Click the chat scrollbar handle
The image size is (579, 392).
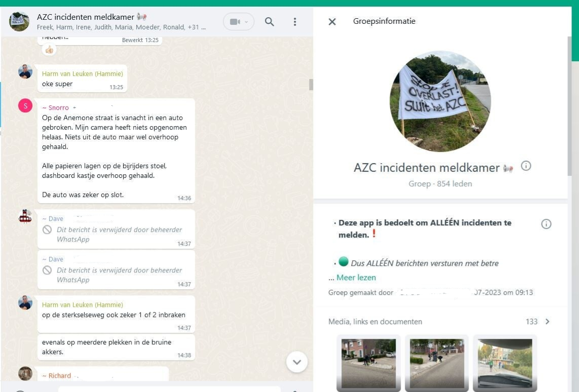pyautogui.click(x=311, y=85)
